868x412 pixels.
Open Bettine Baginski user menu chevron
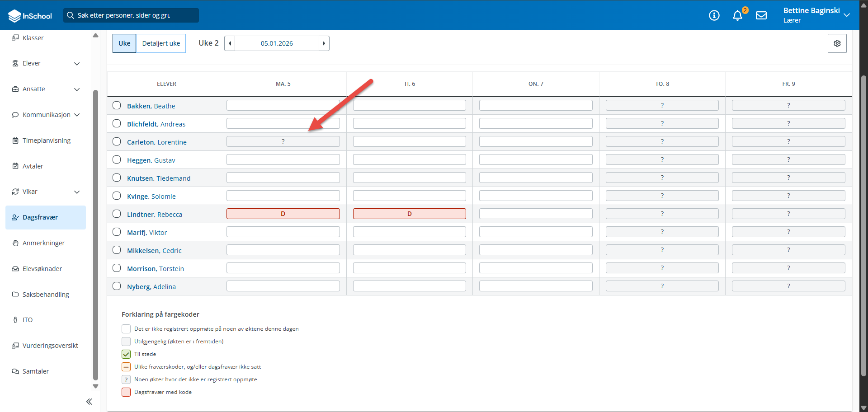(x=847, y=15)
